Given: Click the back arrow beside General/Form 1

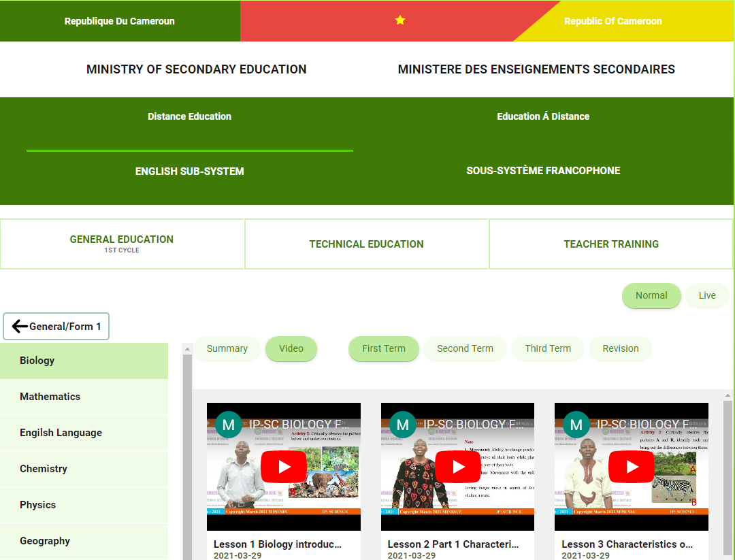Looking at the screenshot, I should coord(19,326).
